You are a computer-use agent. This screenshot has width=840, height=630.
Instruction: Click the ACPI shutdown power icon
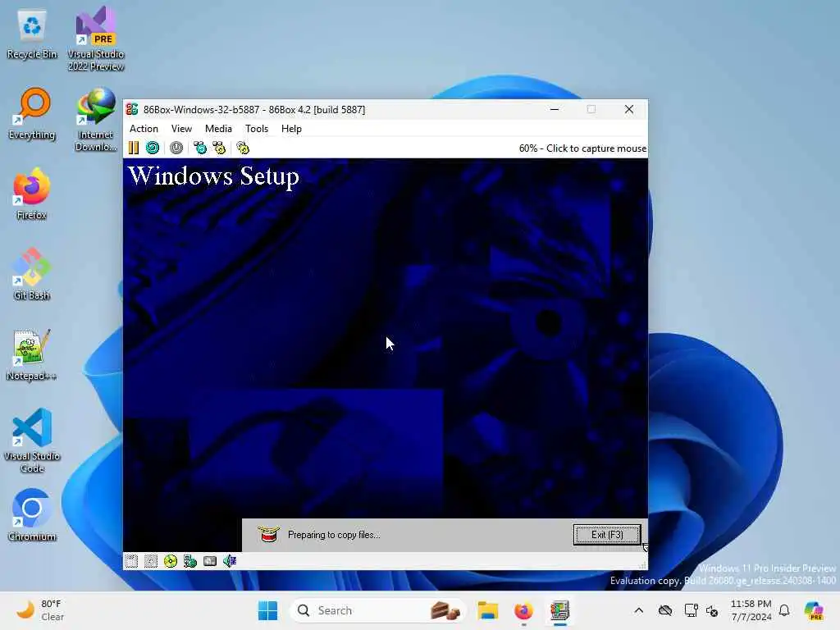[x=176, y=148]
